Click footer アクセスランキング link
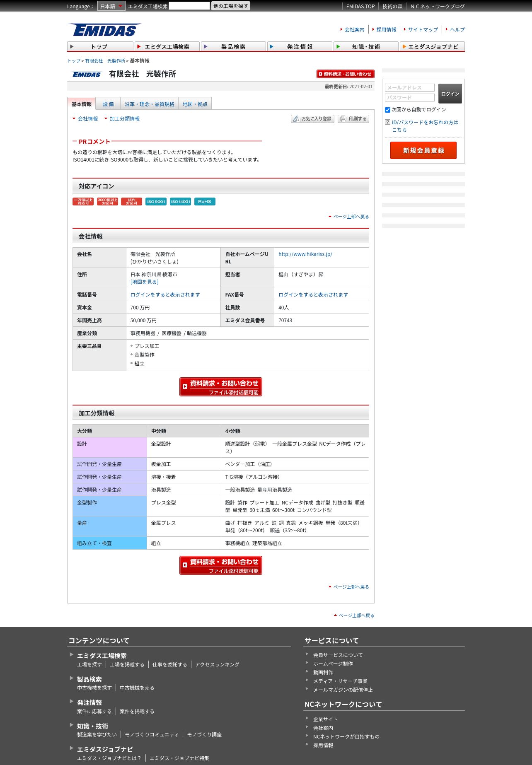This screenshot has height=765, width=532. point(217,665)
